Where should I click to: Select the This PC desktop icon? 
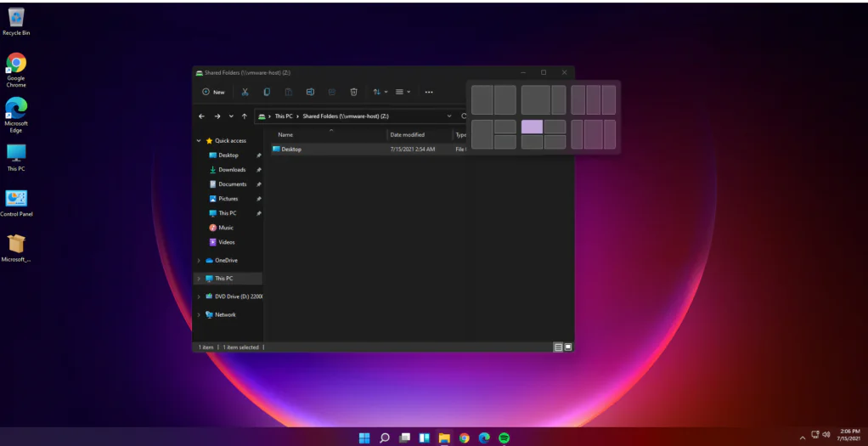(16, 158)
